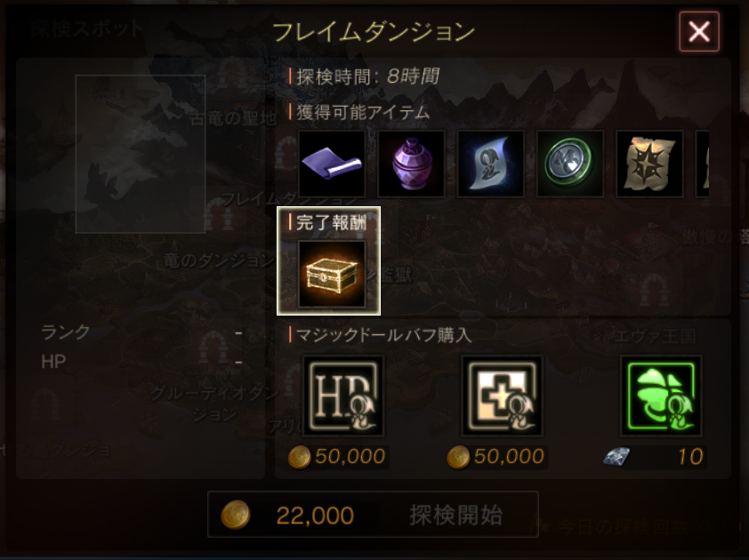The image size is (749, 560).
Task: Buy the healing cross doll buff
Action: (502, 396)
